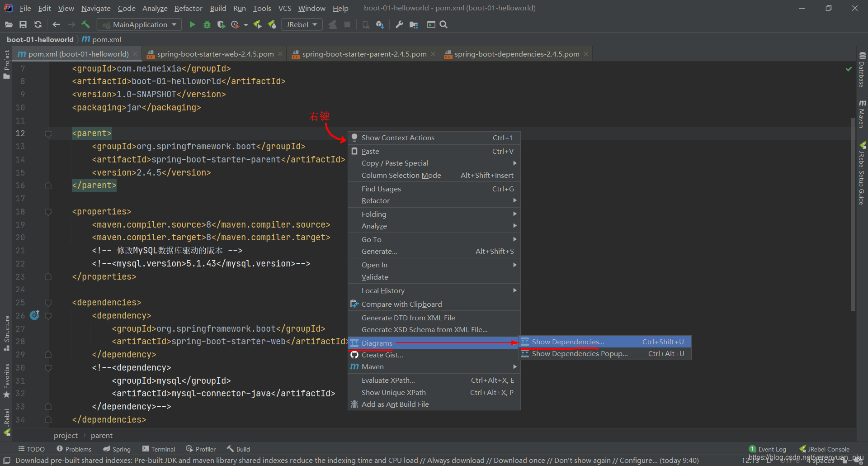This screenshot has width=868, height=466.
Task: Open the Maven side tool window
Action: coord(862,114)
